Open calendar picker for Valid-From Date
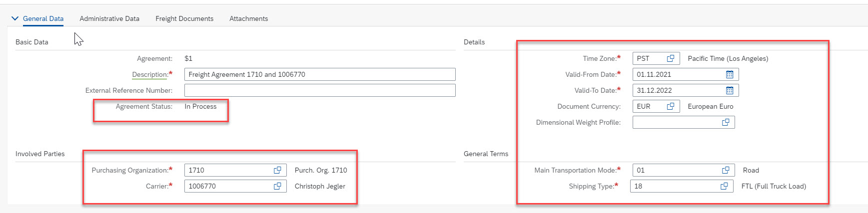The width and height of the screenshot is (868, 213). [x=730, y=74]
